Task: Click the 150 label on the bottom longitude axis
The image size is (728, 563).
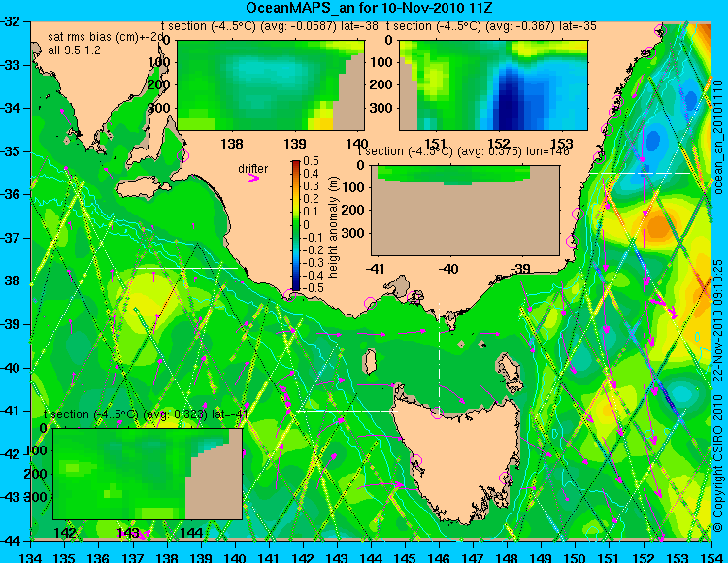Action: [x=575, y=557]
